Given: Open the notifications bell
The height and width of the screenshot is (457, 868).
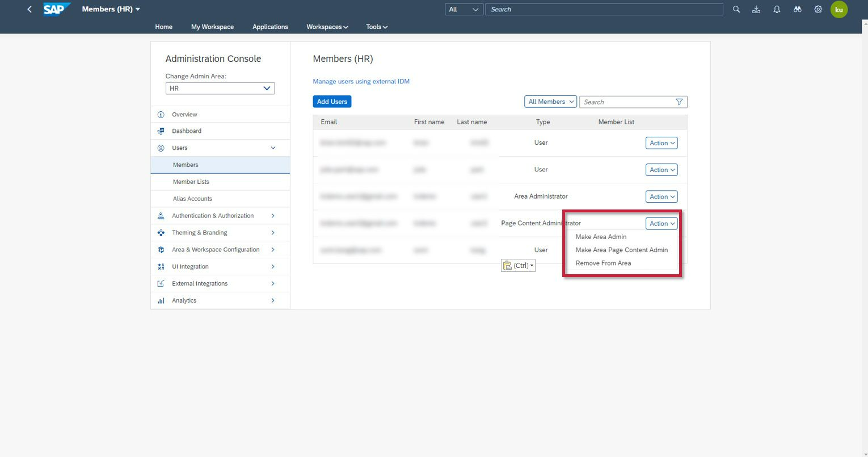Looking at the screenshot, I should (777, 9).
